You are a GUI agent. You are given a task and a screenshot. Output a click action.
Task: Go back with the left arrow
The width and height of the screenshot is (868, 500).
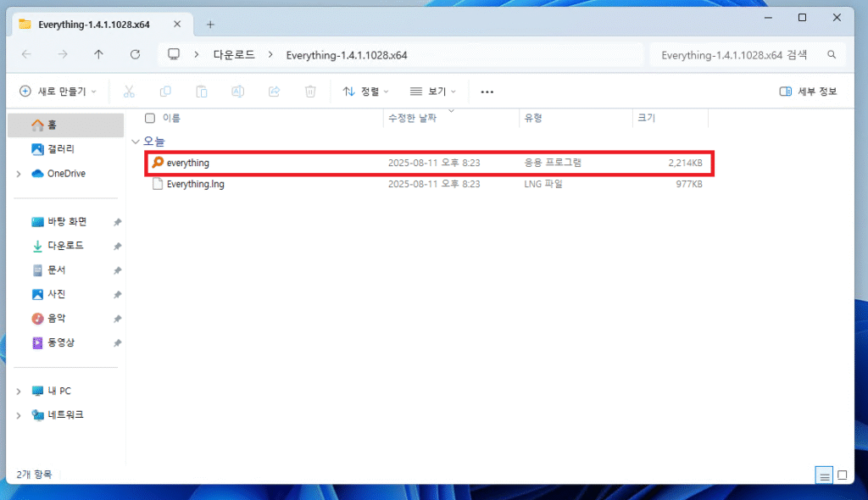(x=26, y=54)
